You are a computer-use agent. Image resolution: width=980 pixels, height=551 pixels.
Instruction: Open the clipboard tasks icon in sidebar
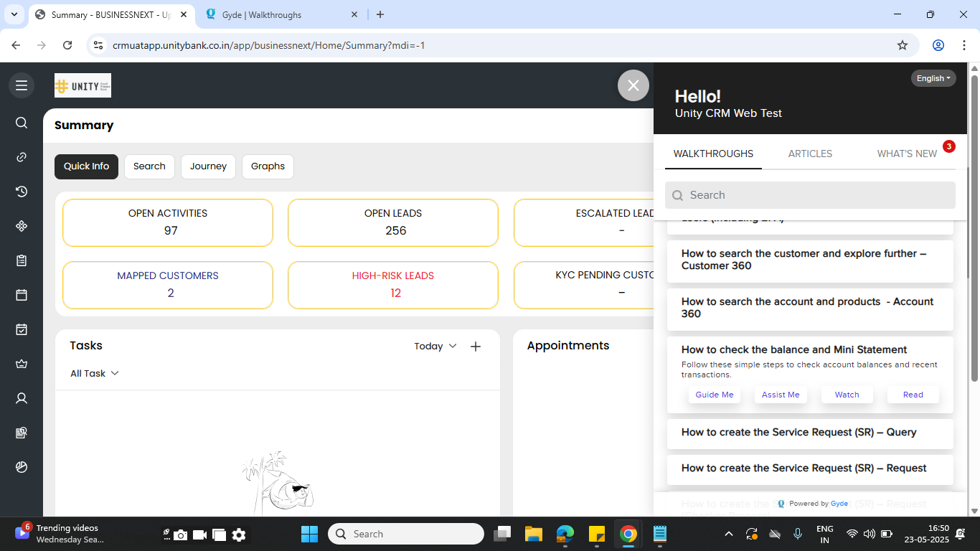coord(22,260)
